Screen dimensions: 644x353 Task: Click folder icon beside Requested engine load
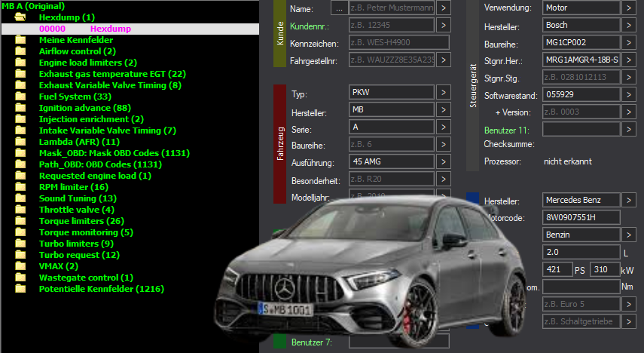click(x=20, y=176)
